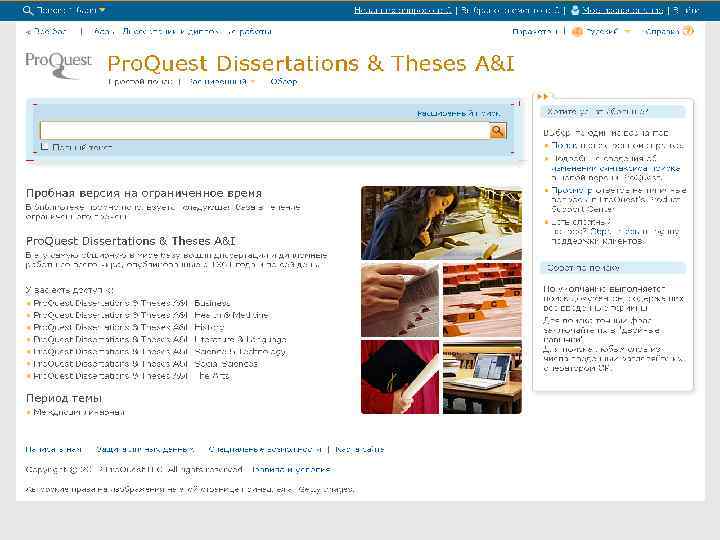The image size is (720, 540).
Task: Toggle the Полный текст checkbox
Action: tap(44, 146)
